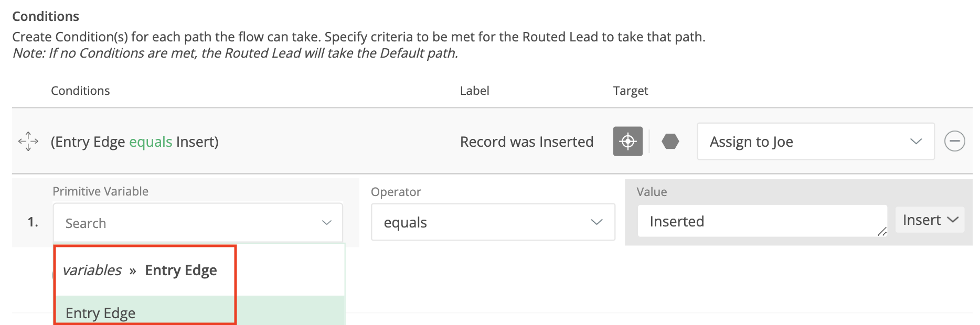Open the equals Operator dropdown
The width and height of the screenshot is (980, 325).
(493, 222)
